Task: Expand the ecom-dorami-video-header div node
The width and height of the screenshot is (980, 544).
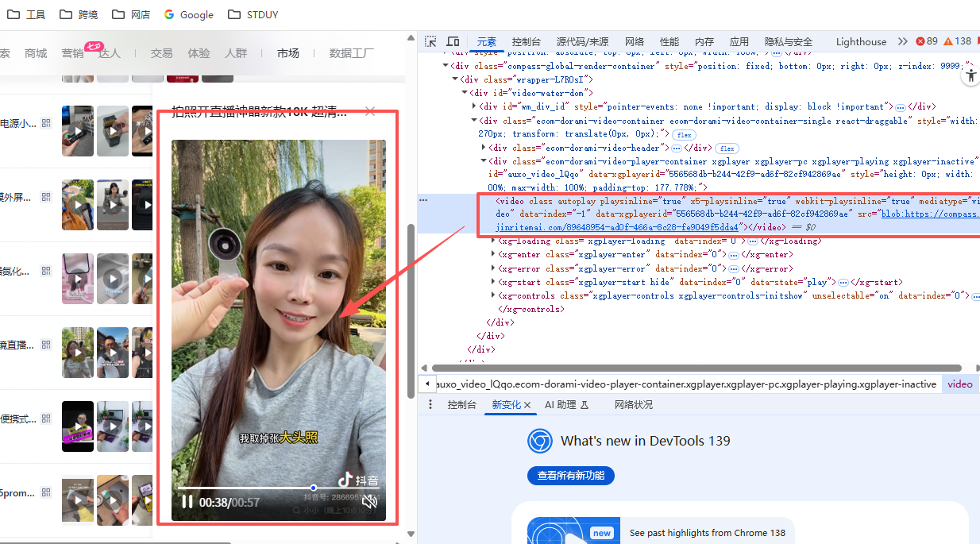Action: tap(484, 148)
